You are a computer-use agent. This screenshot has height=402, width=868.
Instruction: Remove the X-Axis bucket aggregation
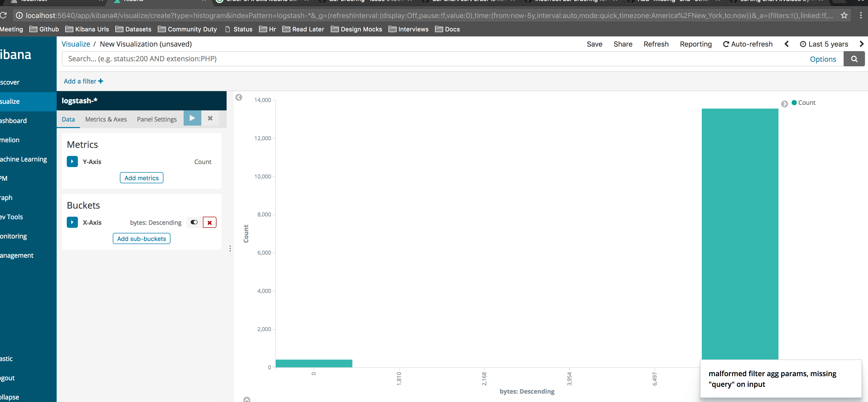tap(209, 223)
